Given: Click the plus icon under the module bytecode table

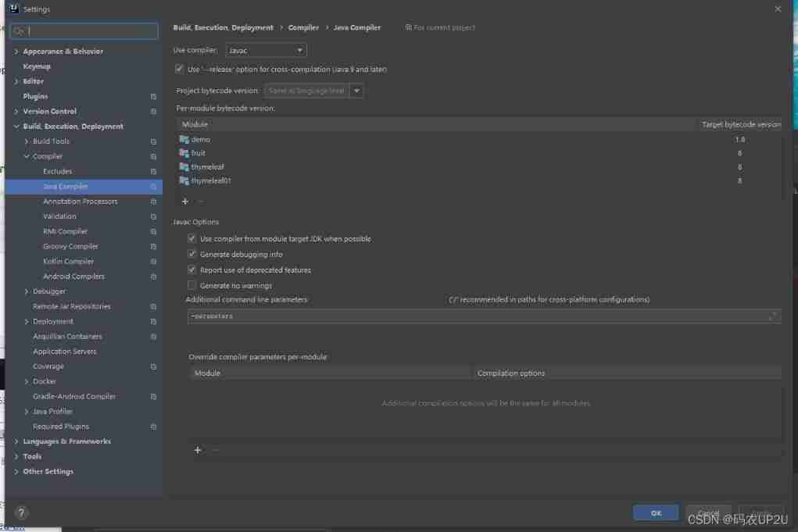Looking at the screenshot, I should tap(185, 201).
